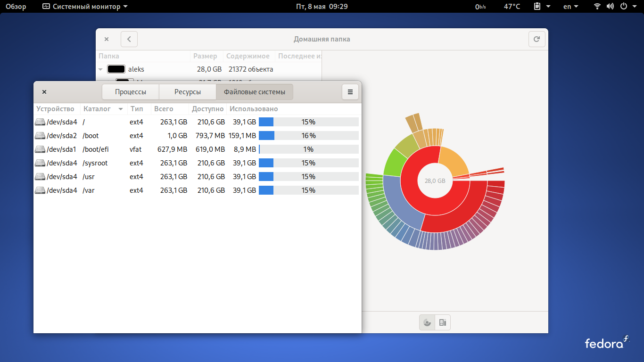Screen dimensions: 644x362
Task: Click the network speed 0 b/s indicator
Action: coord(480,7)
